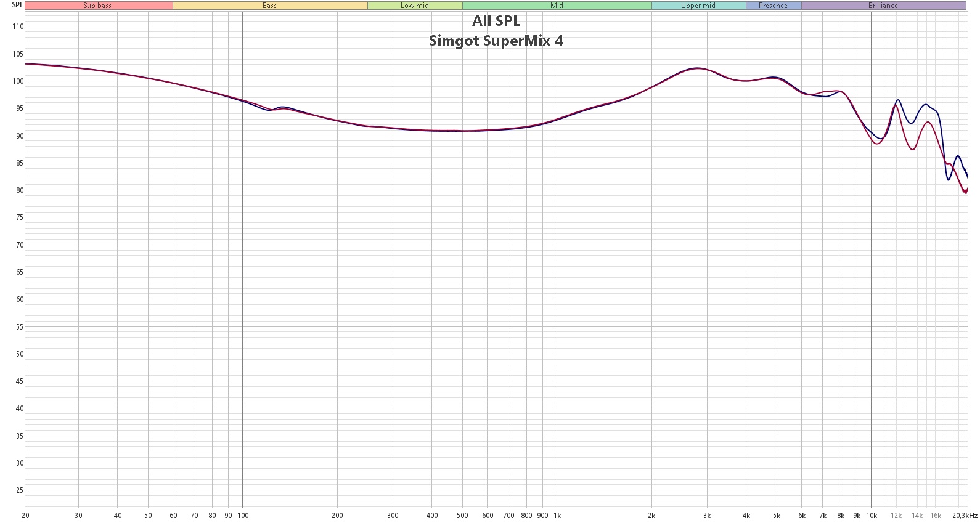Click the 110 dB SPL axis label
Screen dimensions: 980x523
click(18, 26)
